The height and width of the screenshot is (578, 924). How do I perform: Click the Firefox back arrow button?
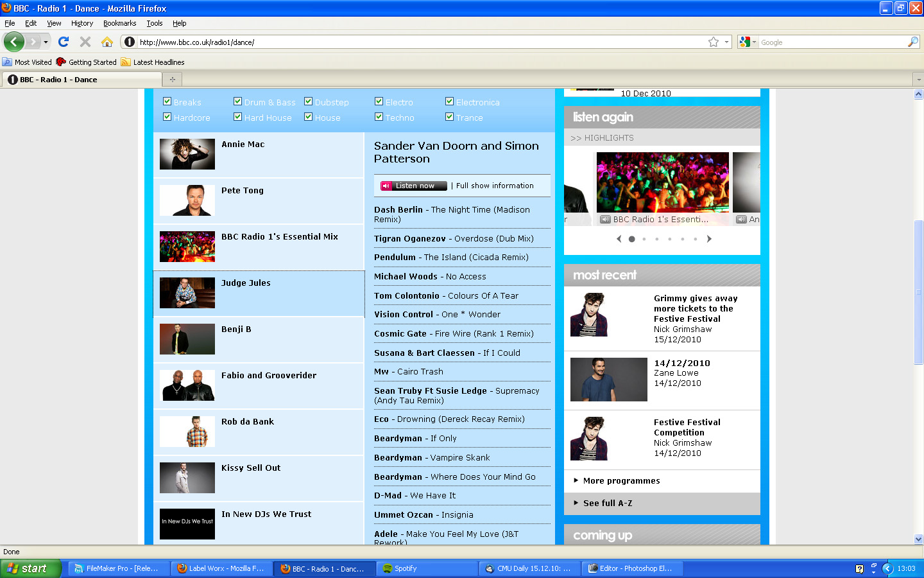point(13,42)
